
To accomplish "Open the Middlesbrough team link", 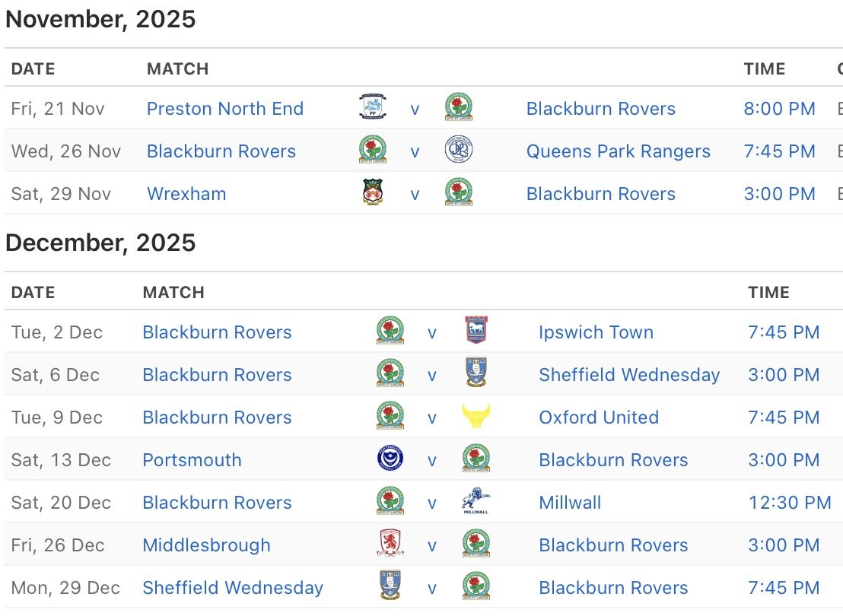I will (206, 545).
